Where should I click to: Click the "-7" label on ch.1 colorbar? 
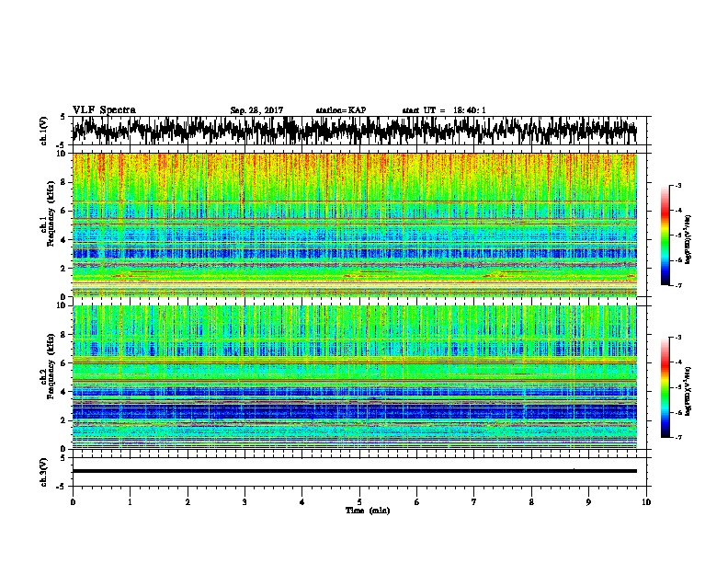(678, 285)
